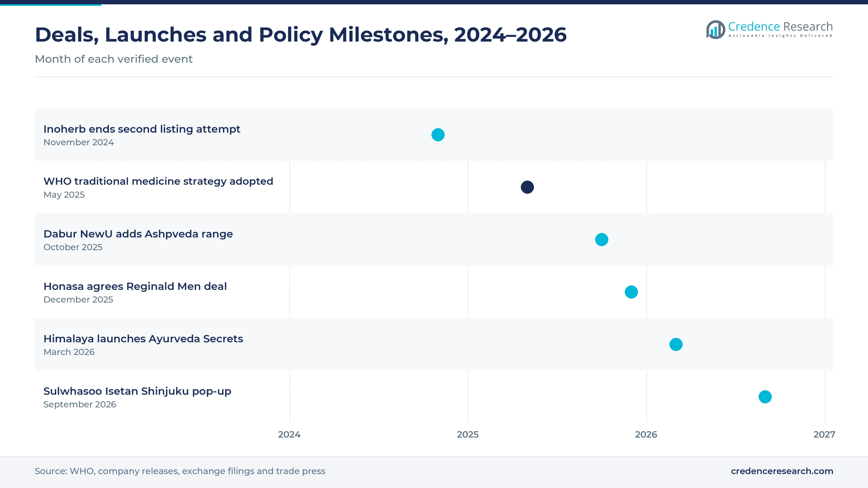The image size is (868, 488).
Task: Click the Credence Research logo icon
Action: [716, 30]
